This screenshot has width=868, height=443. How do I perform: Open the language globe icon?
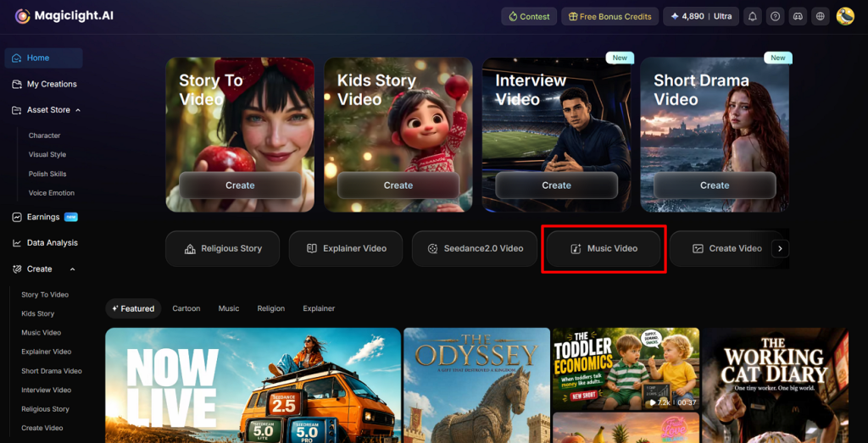coord(821,17)
